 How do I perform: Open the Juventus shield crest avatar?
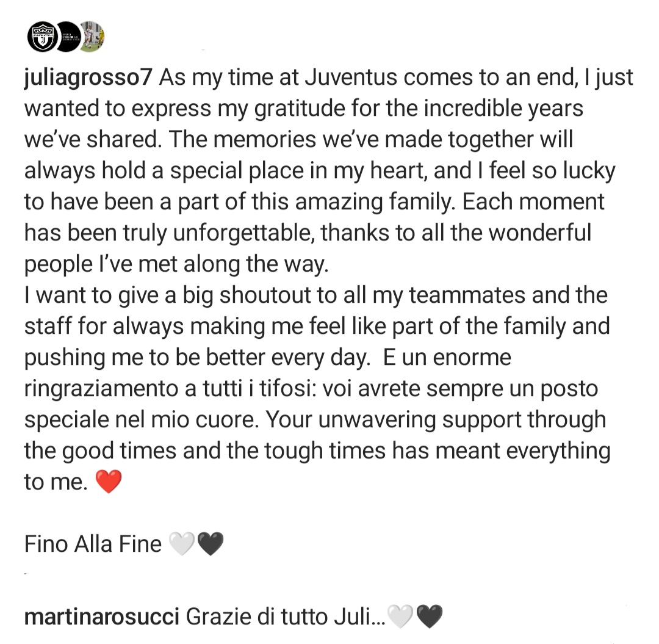tap(43, 37)
